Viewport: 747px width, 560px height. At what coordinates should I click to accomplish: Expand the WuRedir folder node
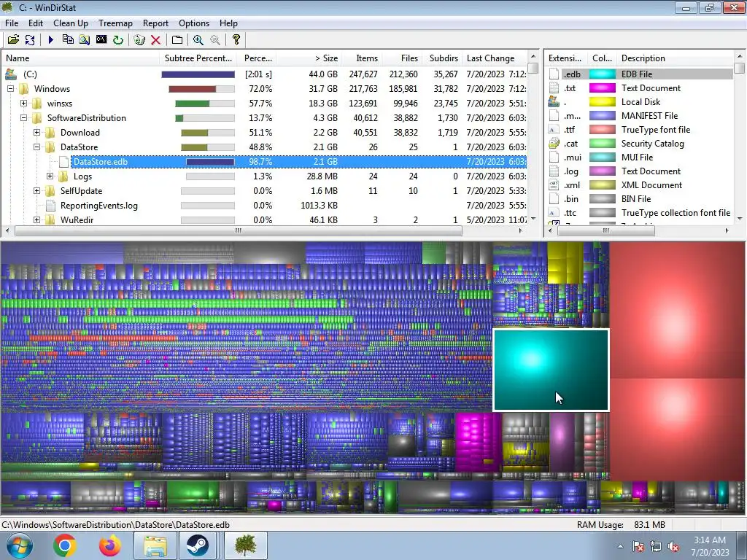36,220
